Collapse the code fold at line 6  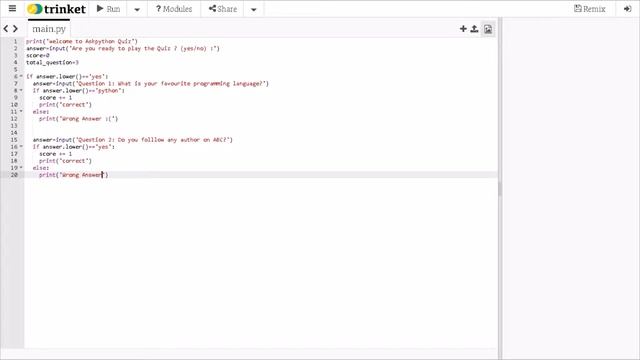[21, 76]
